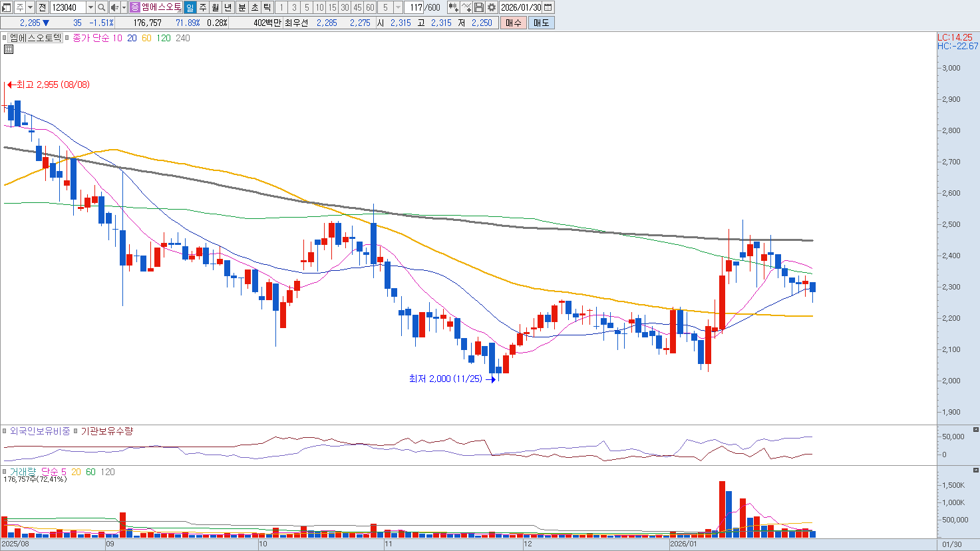Click the speaker sound icon
This screenshot has height=551, width=980.
(x=114, y=7)
